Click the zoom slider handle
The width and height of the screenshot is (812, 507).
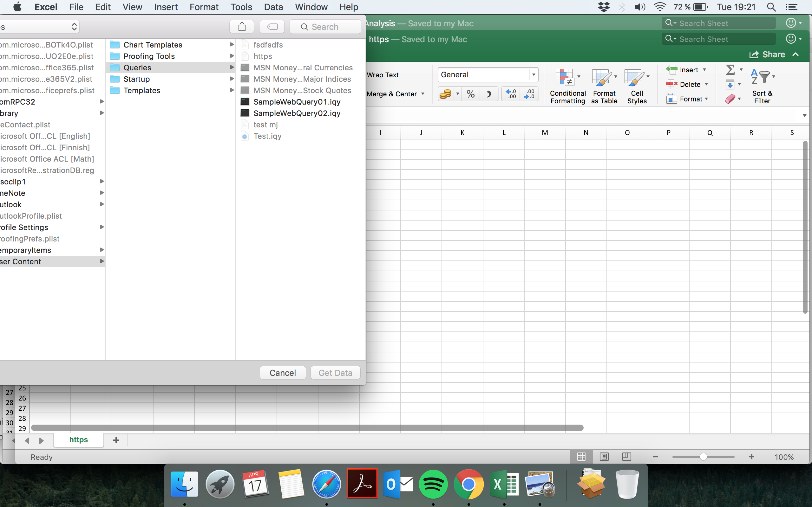coord(703,457)
